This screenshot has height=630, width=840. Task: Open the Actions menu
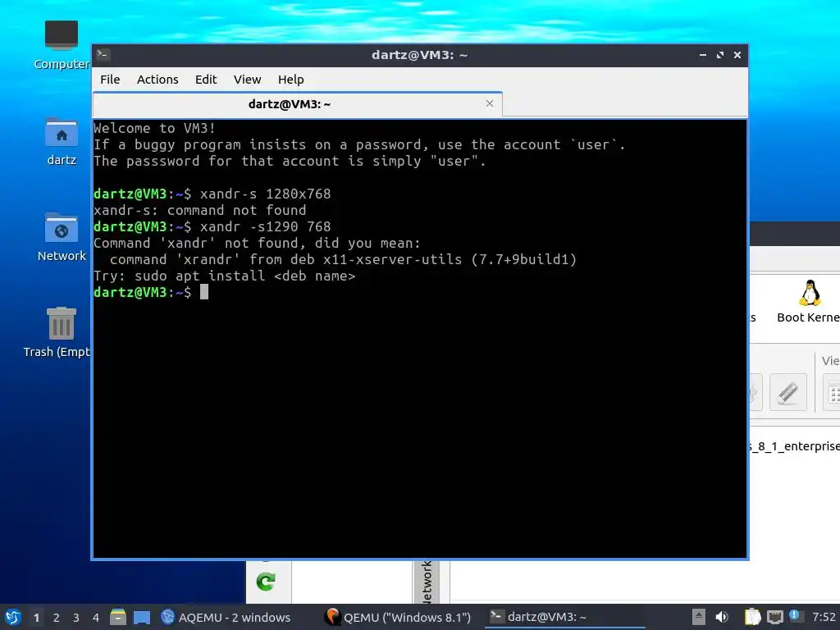(x=157, y=80)
